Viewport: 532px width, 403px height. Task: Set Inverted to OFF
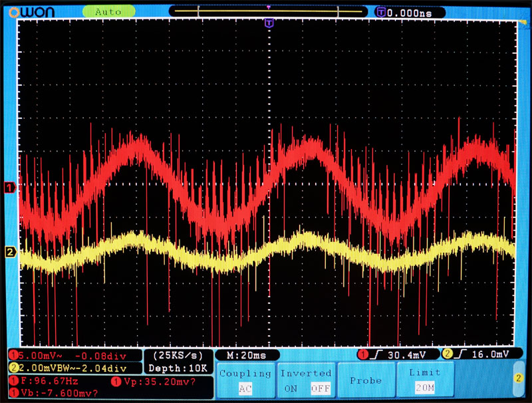tap(320, 388)
